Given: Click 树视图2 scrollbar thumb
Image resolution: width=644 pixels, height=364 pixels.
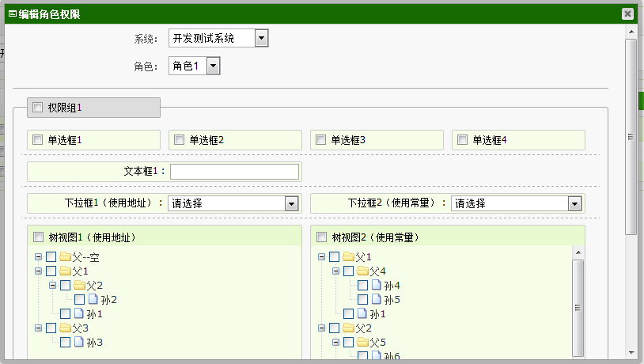Looking at the screenshot, I should coord(578,308).
